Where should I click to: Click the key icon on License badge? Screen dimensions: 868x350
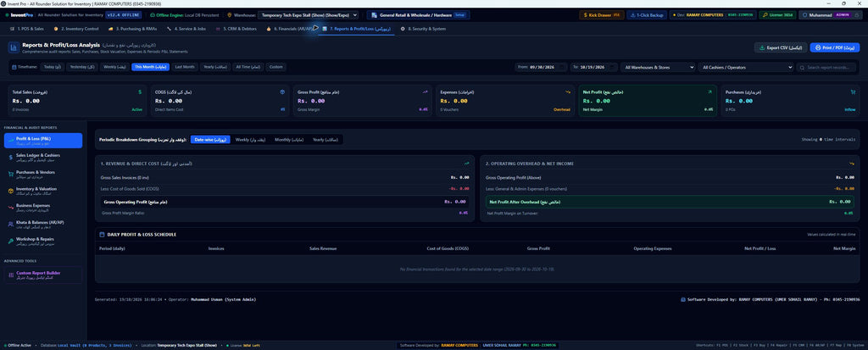click(x=765, y=15)
